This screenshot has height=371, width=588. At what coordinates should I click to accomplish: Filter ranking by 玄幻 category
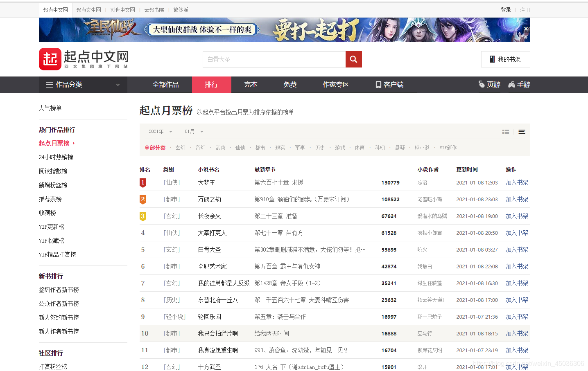point(181,148)
